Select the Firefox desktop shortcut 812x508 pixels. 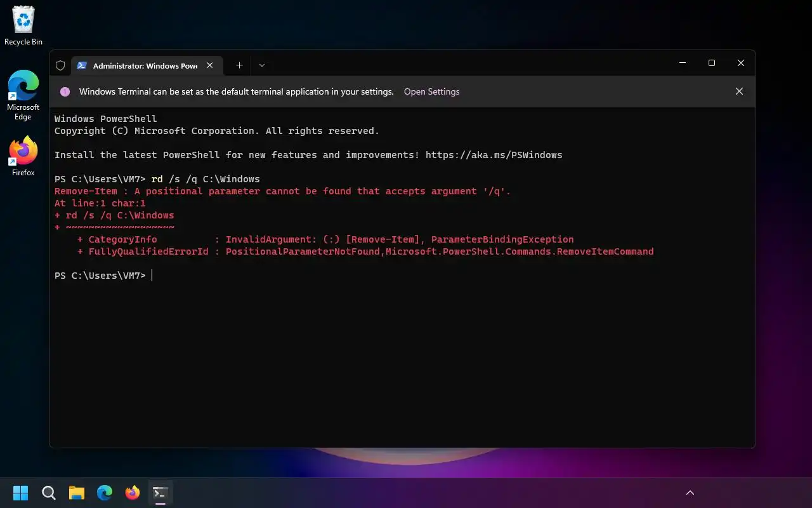(23, 156)
